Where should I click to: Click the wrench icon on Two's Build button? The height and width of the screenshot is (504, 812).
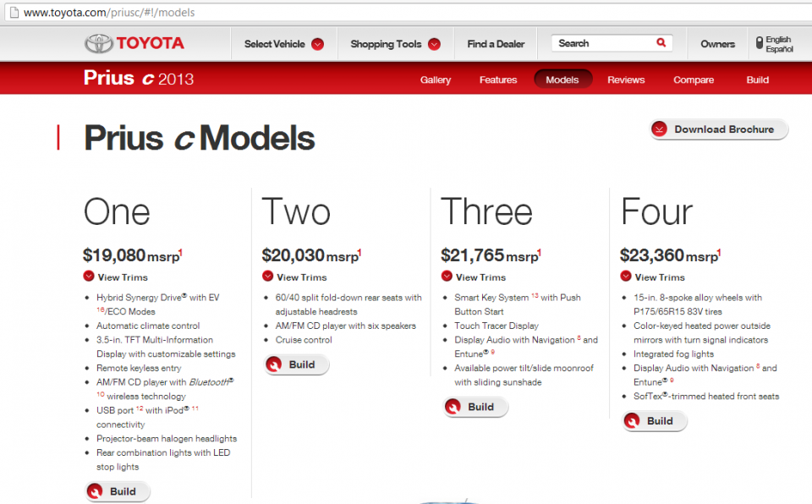click(273, 364)
